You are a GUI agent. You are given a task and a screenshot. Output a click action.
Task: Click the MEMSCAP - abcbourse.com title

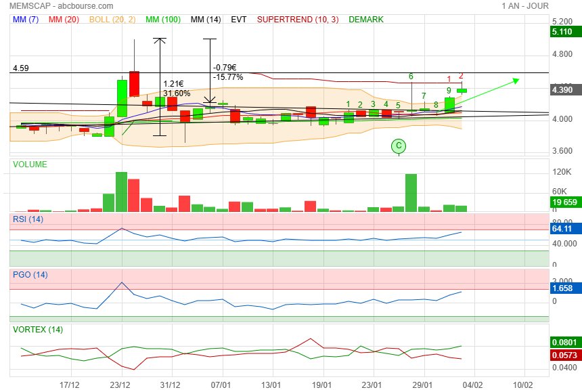[x=61, y=6]
